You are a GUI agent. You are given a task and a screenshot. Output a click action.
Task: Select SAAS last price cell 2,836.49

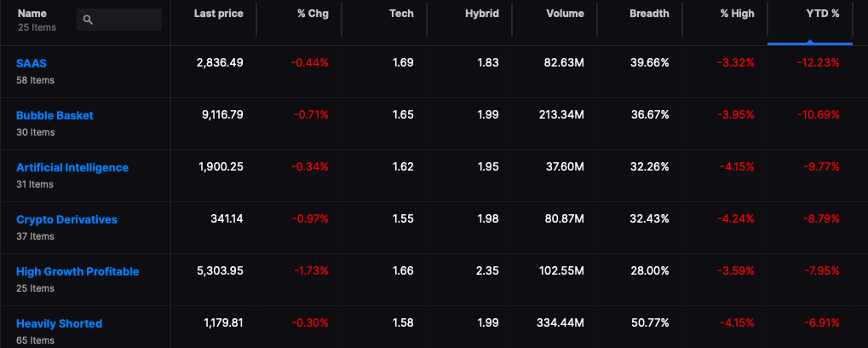coord(220,63)
